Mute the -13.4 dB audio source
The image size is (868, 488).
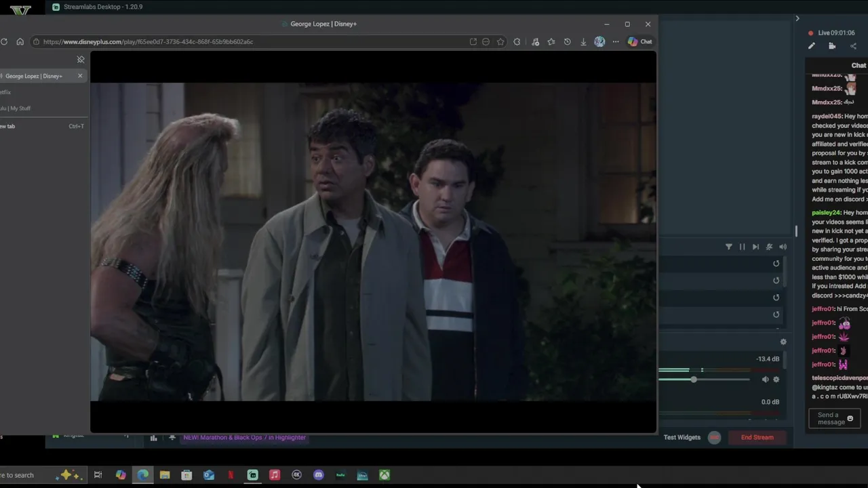tap(765, 380)
